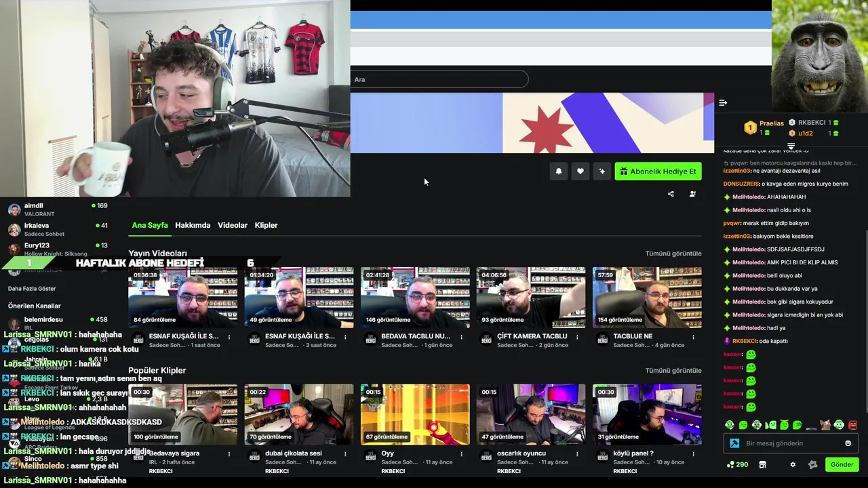The width and height of the screenshot is (868, 488).
Task: Open irkaleva channel in sidebar
Action: 58,229
